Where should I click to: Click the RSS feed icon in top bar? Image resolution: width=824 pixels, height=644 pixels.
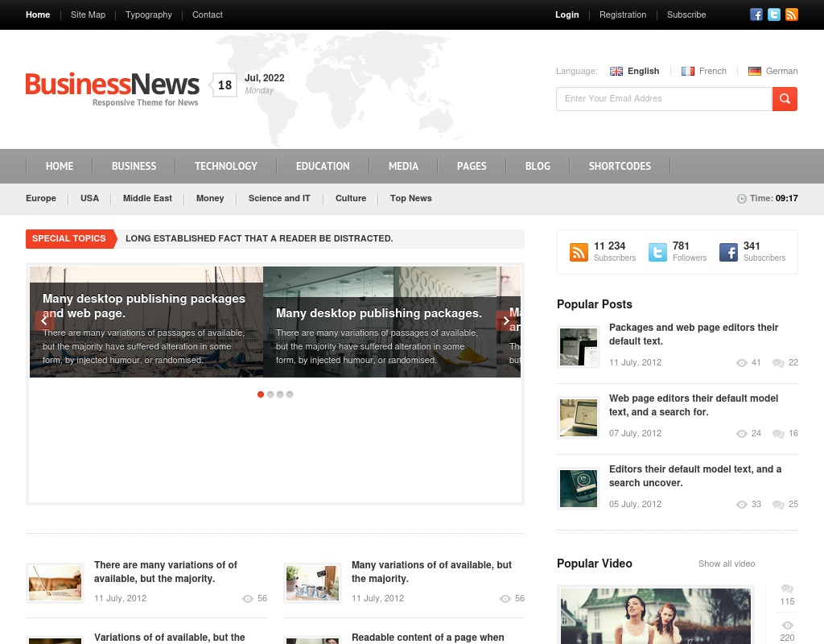click(792, 14)
